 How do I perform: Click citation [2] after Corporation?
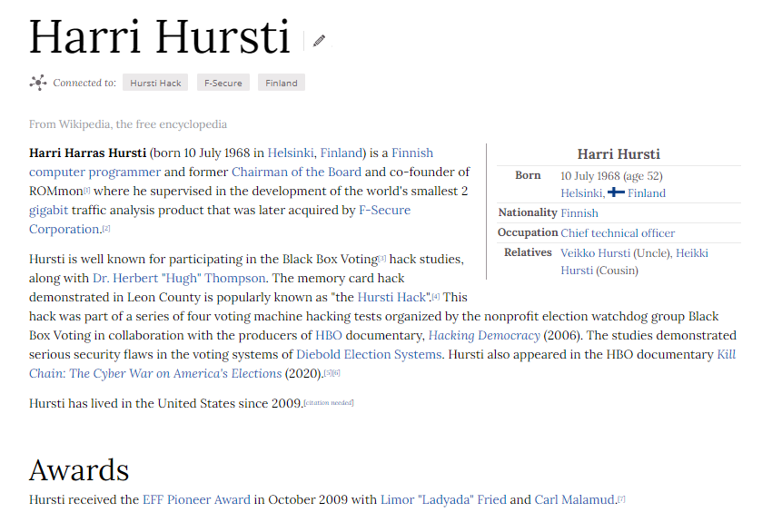coord(106,229)
